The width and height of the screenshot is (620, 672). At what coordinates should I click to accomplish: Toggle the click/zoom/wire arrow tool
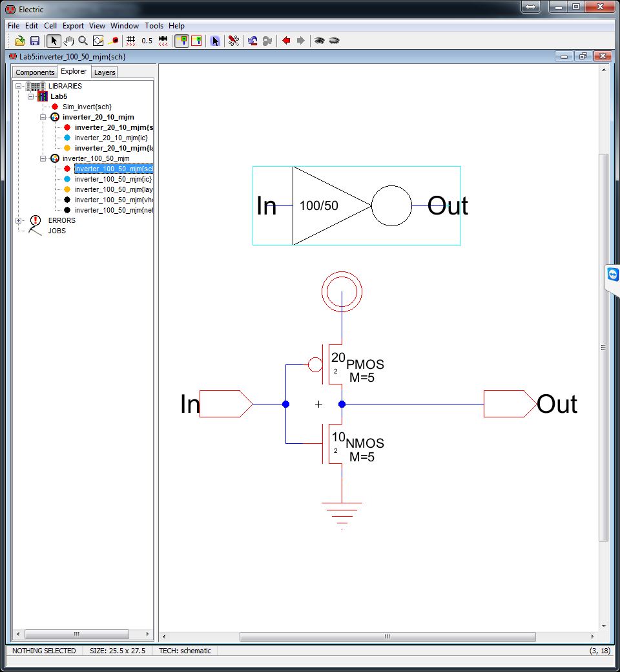[x=54, y=41]
